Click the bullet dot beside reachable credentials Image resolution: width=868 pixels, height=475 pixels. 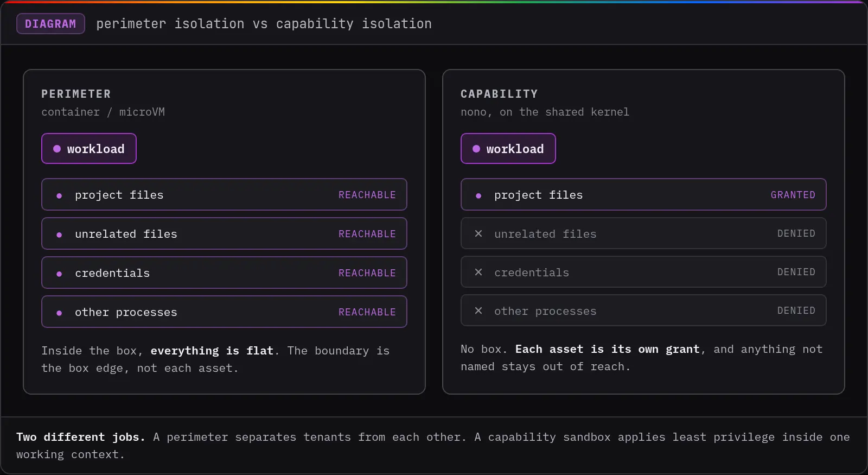(x=59, y=274)
